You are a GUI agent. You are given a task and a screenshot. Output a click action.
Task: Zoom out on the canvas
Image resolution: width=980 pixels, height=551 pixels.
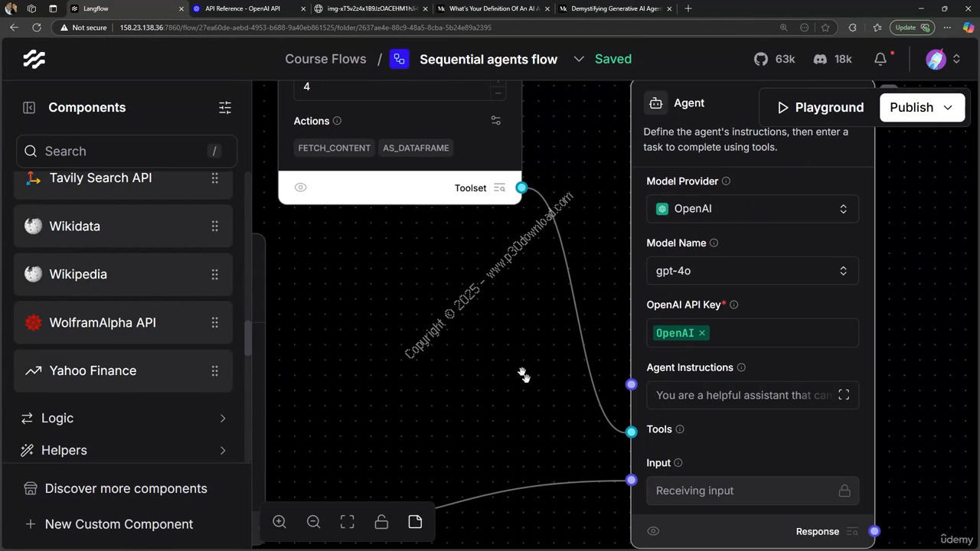click(x=313, y=522)
